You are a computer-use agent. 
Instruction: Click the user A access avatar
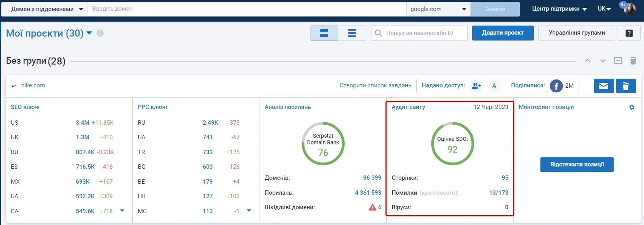pyautogui.click(x=494, y=85)
